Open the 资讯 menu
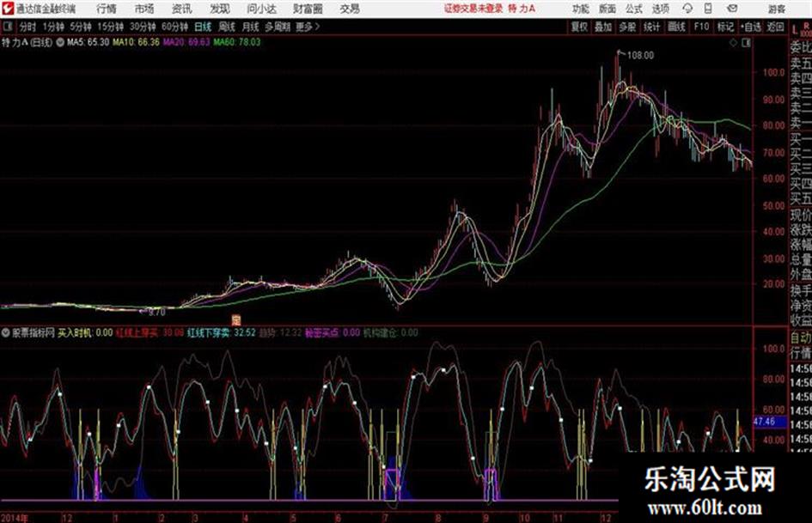The image size is (812, 523). click(182, 9)
